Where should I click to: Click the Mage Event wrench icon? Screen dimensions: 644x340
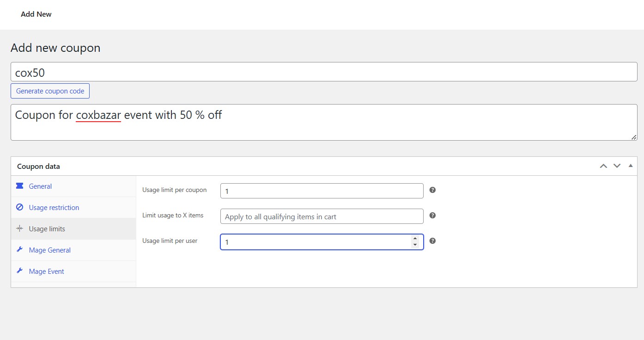tap(19, 271)
